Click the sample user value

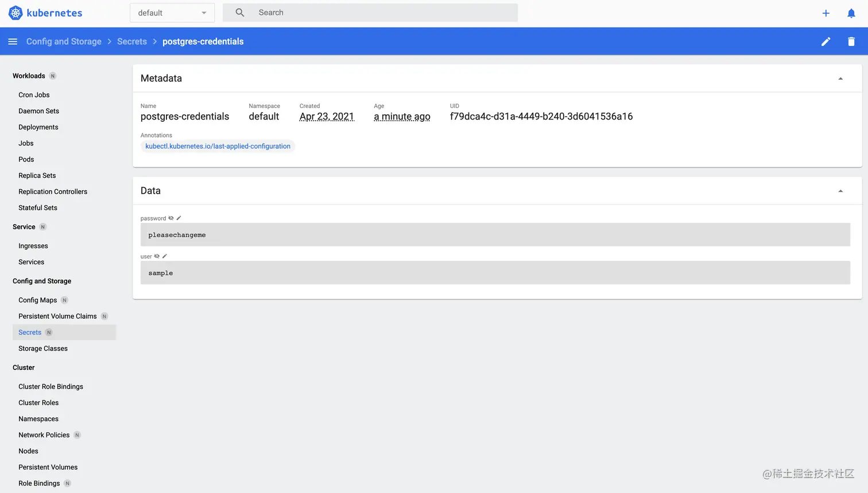[x=161, y=273]
